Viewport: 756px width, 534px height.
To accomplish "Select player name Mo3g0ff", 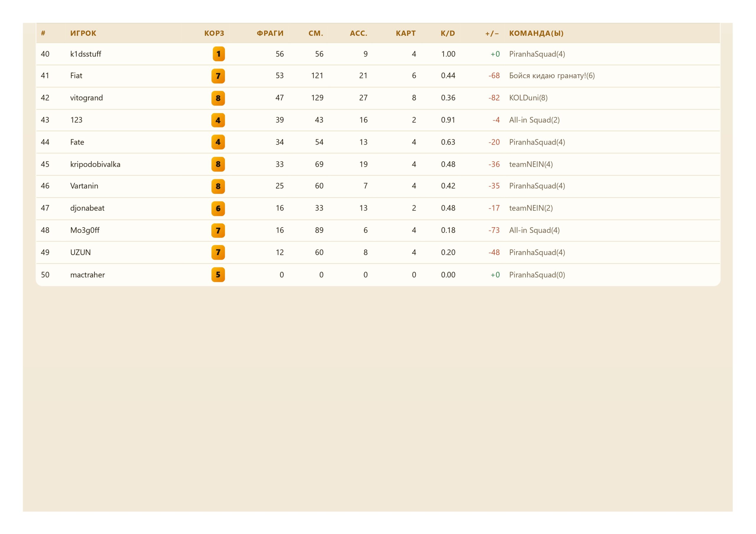I will (85, 230).
